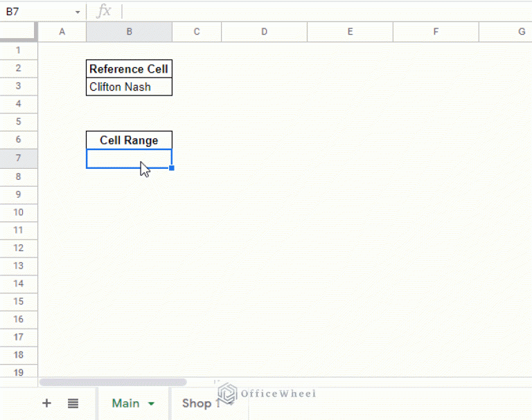Image resolution: width=532 pixels, height=420 pixels.
Task: Click the horizontal scrollbar thumb
Action: point(113,382)
